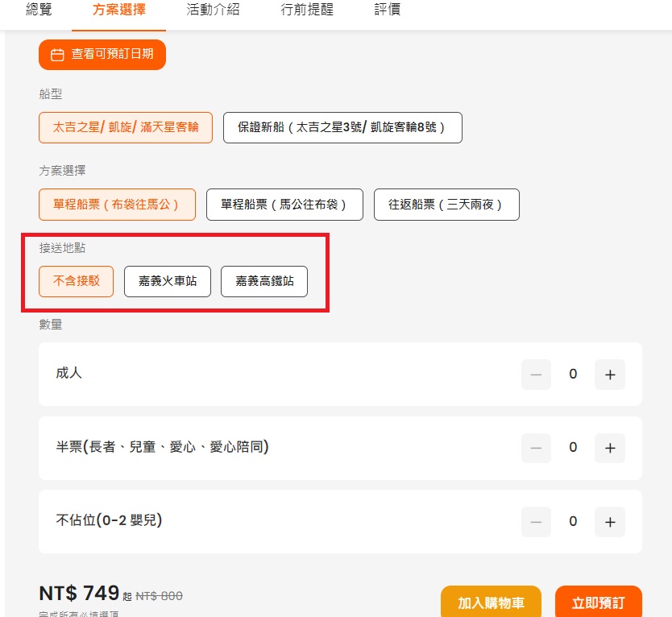Select 保證新船 ship type option
The height and width of the screenshot is (617, 672).
point(342,127)
